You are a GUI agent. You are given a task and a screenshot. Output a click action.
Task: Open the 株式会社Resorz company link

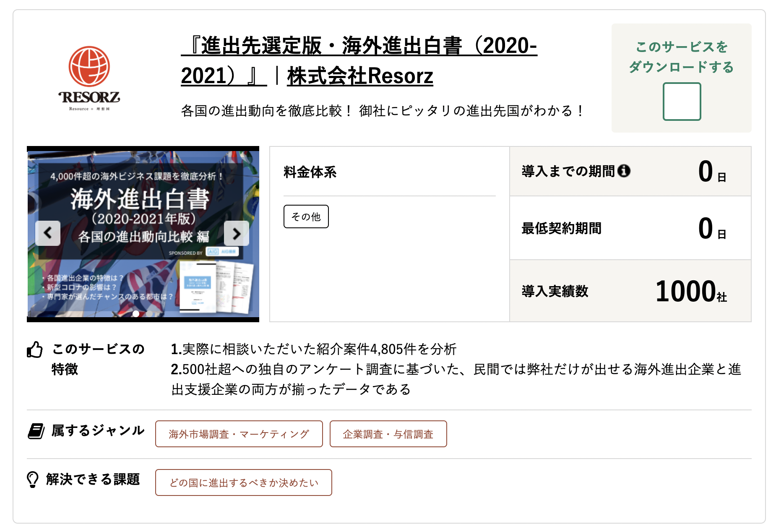(360, 76)
